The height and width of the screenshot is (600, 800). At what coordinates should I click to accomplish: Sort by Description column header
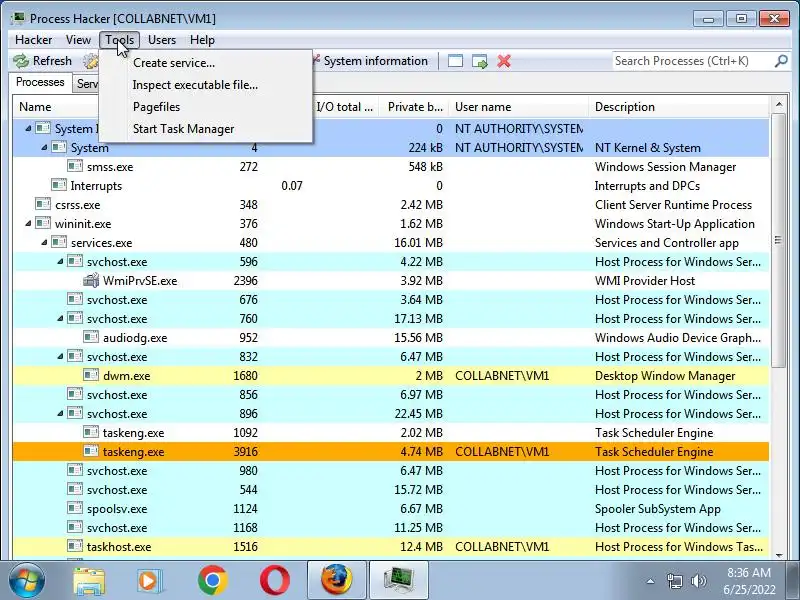679,107
